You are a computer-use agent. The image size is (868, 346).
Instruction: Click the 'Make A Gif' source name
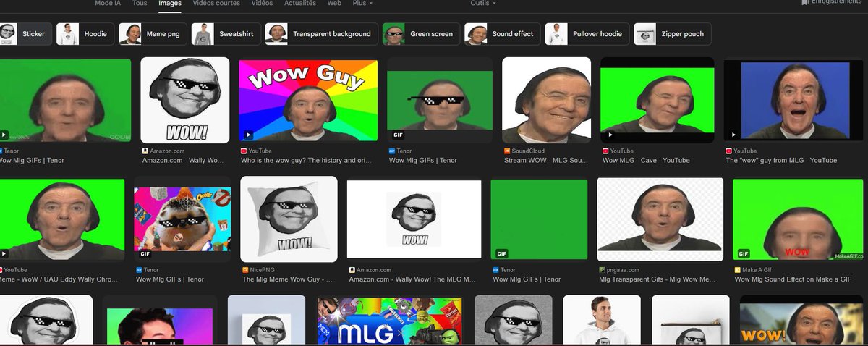(757, 270)
